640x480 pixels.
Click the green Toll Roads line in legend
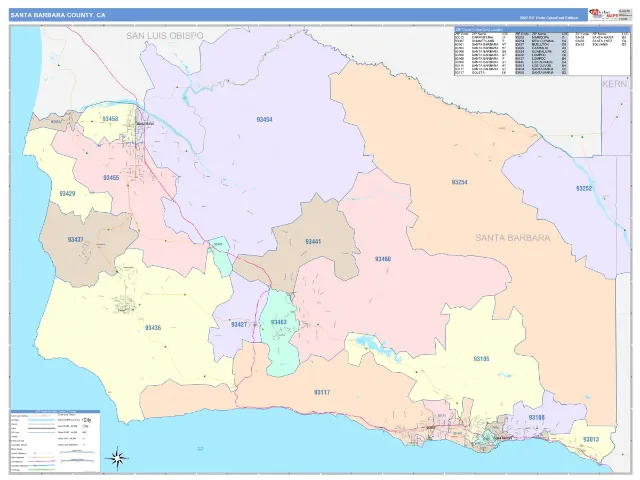tap(41, 470)
